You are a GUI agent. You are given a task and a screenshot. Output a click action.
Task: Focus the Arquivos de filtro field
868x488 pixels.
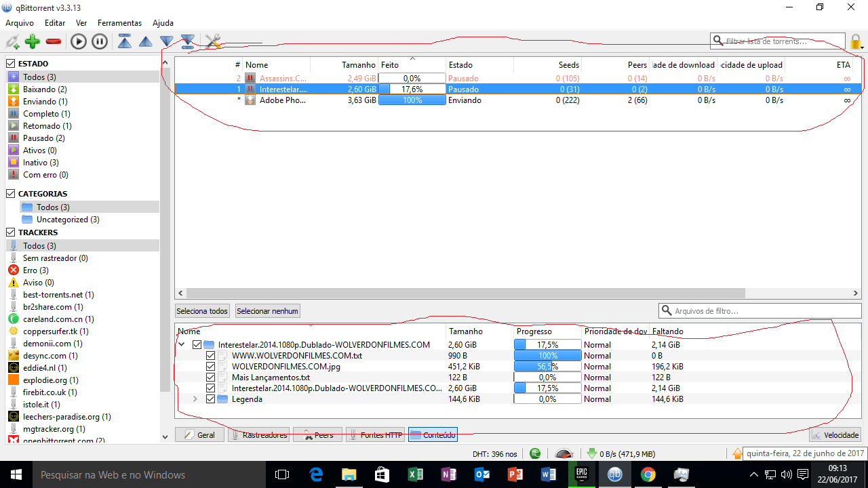760,311
